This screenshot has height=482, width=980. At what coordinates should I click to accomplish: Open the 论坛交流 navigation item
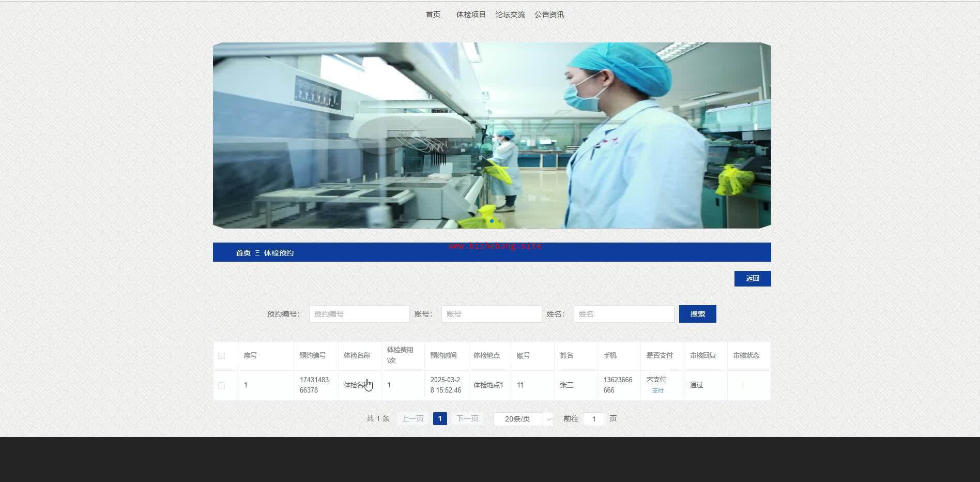(510, 14)
